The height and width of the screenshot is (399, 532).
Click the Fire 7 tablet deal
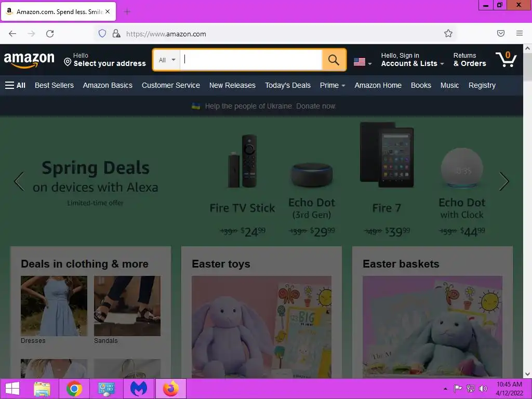pos(387,180)
